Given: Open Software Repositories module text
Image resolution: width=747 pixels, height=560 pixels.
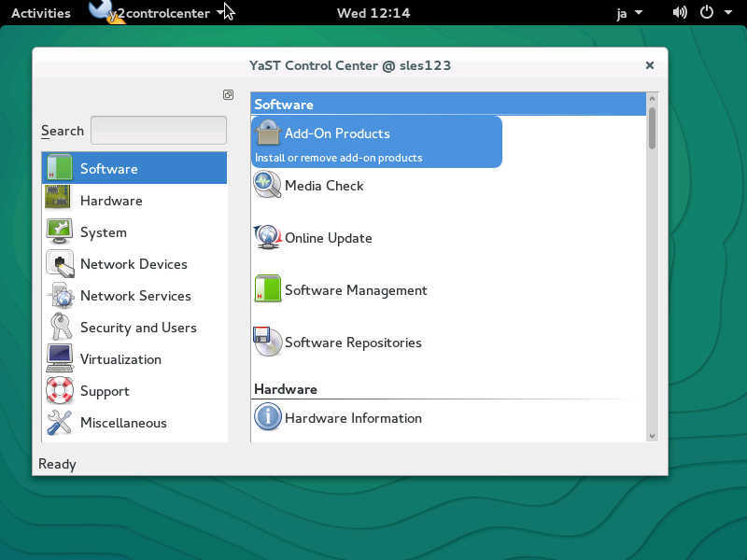Looking at the screenshot, I should tap(353, 343).
